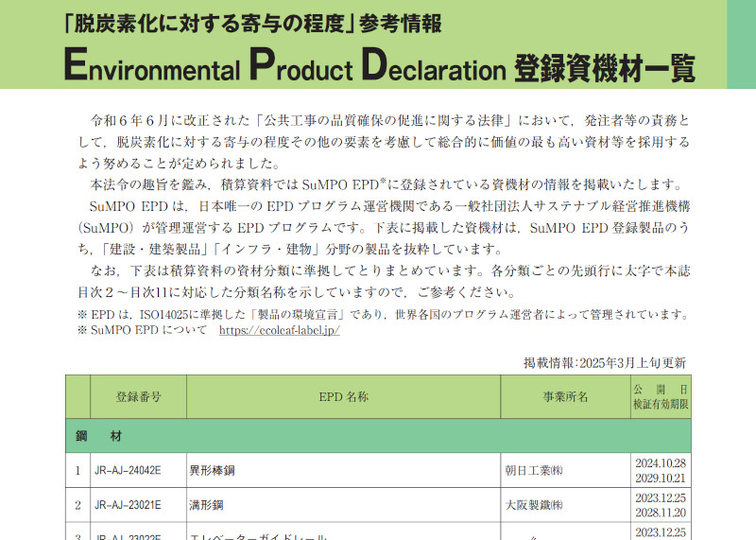Select registration number JR-AJ-23021E
Viewport: 756px width, 540px height.
128,505
